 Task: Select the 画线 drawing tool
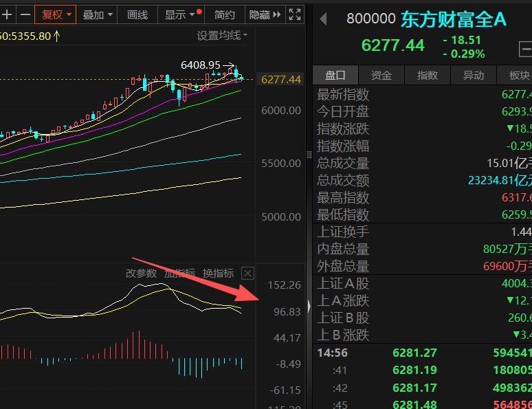pos(137,14)
